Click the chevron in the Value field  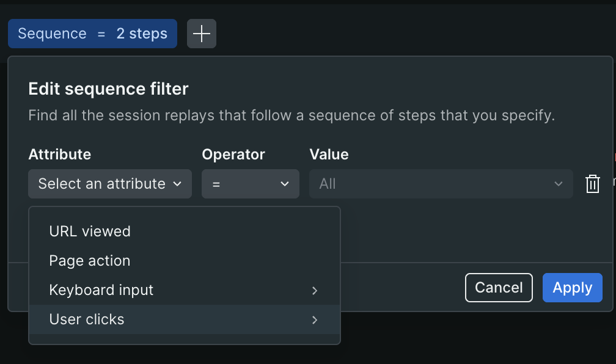click(x=558, y=184)
